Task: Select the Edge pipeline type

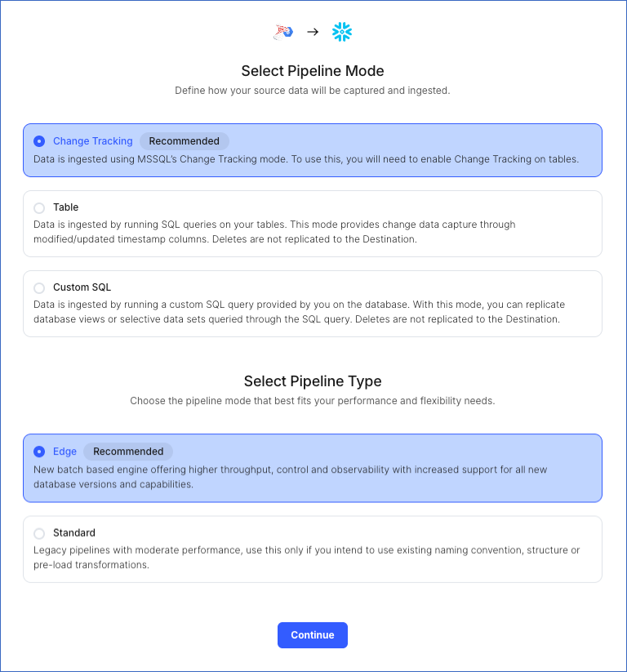Action: click(39, 452)
